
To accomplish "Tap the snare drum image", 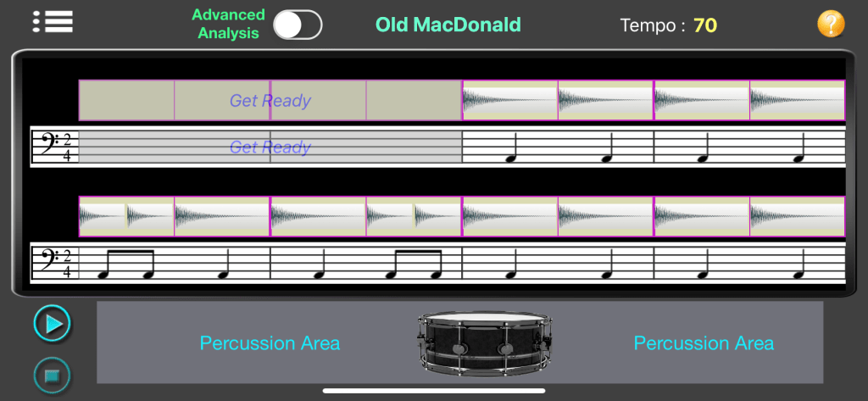I will coord(485,343).
